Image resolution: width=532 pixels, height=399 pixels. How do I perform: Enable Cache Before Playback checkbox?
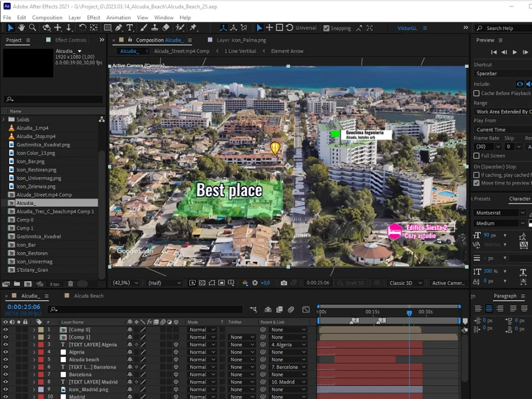point(476,93)
